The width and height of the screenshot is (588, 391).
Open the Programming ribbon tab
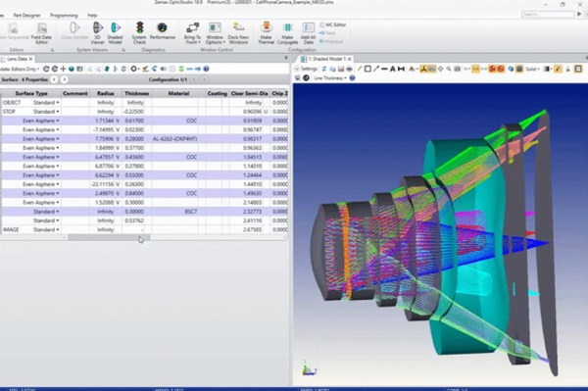(x=64, y=16)
